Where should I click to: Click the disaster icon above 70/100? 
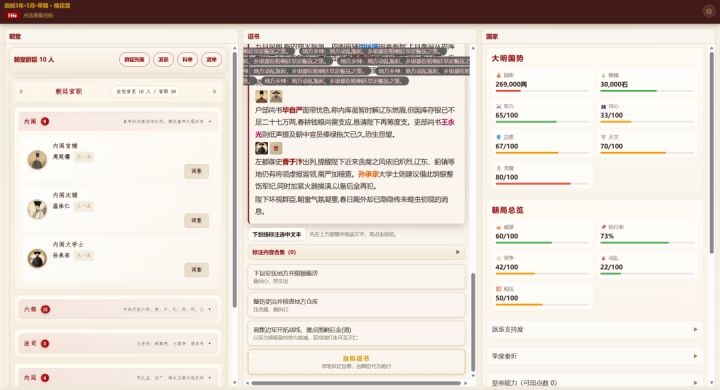click(603, 137)
